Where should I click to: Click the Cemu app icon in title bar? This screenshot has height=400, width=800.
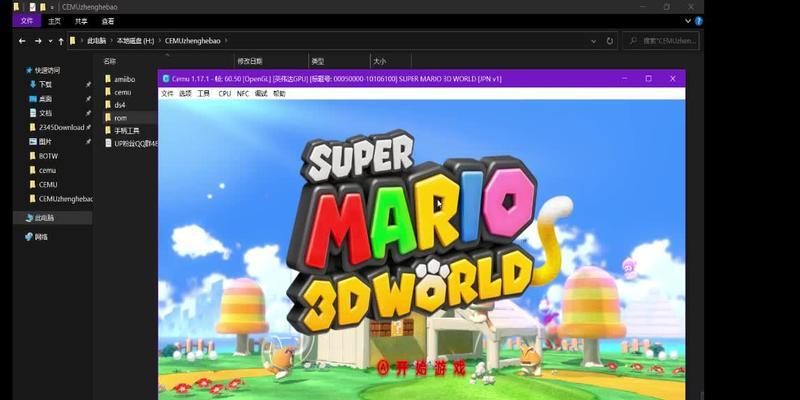click(165, 79)
